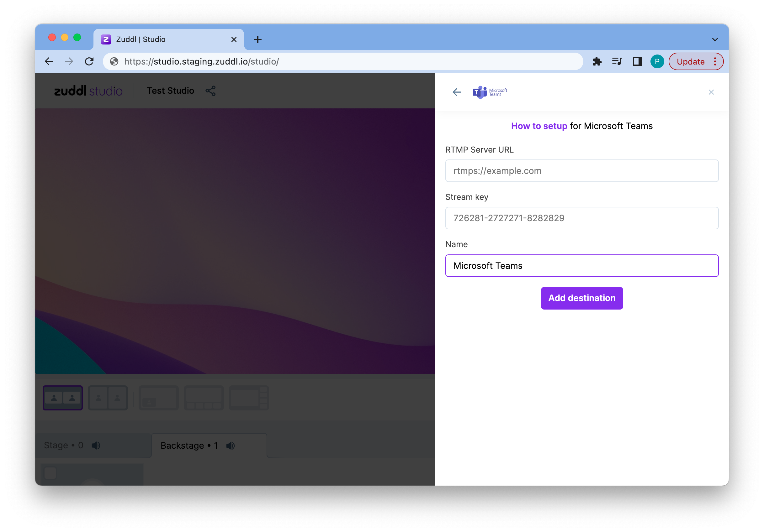Open the media control playlist icon
764x532 pixels.
[x=617, y=61]
